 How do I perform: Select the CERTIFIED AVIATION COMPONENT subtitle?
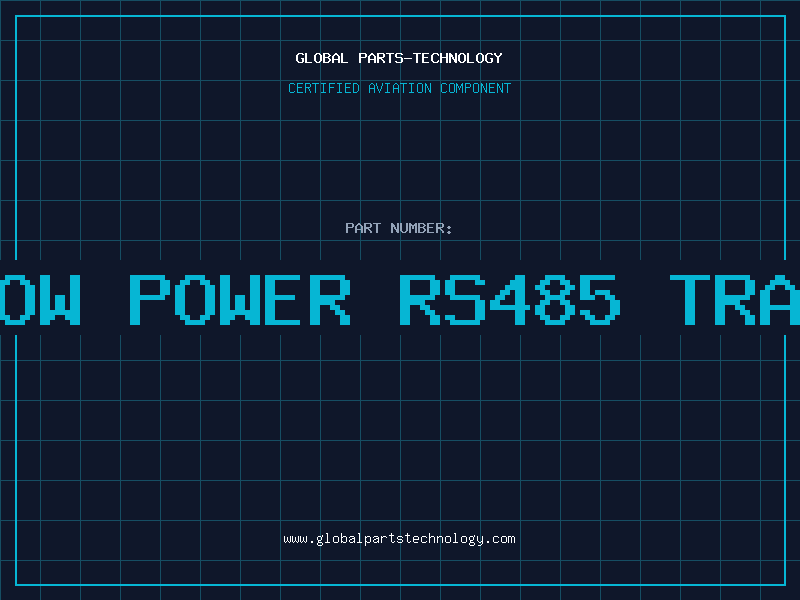pos(399,88)
